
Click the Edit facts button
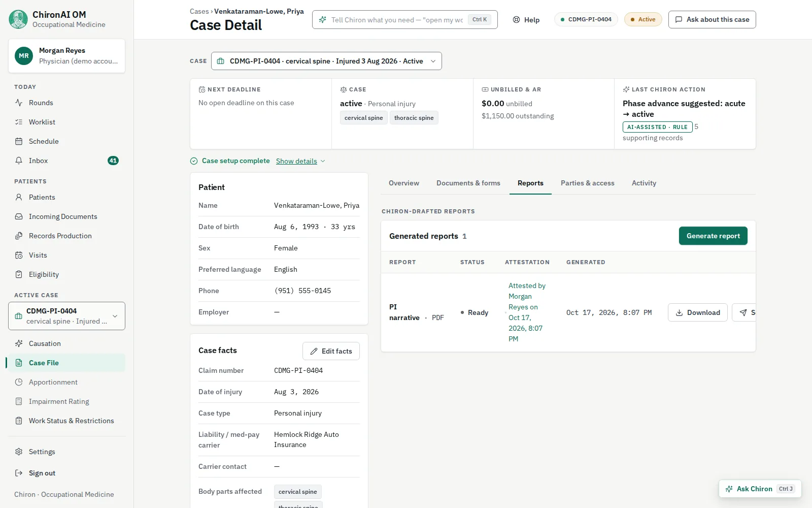click(331, 351)
